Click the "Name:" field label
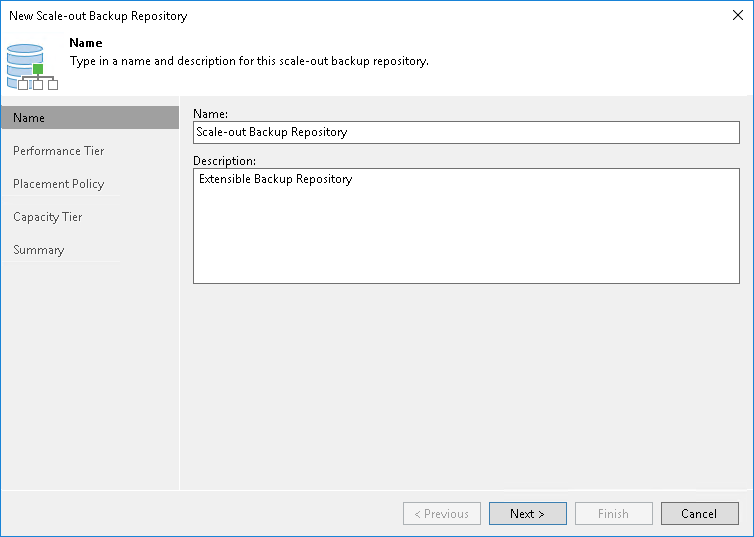The height and width of the screenshot is (537, 754). click(211, 114)
